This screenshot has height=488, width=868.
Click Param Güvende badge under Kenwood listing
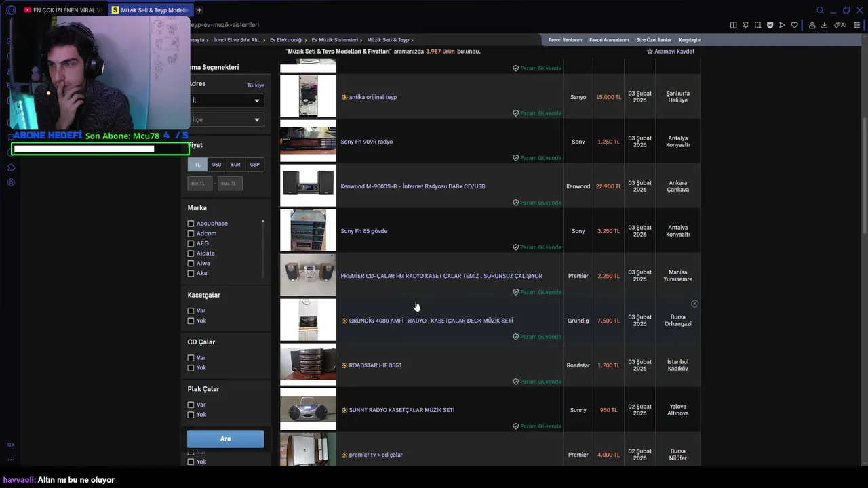pos(537,203)
